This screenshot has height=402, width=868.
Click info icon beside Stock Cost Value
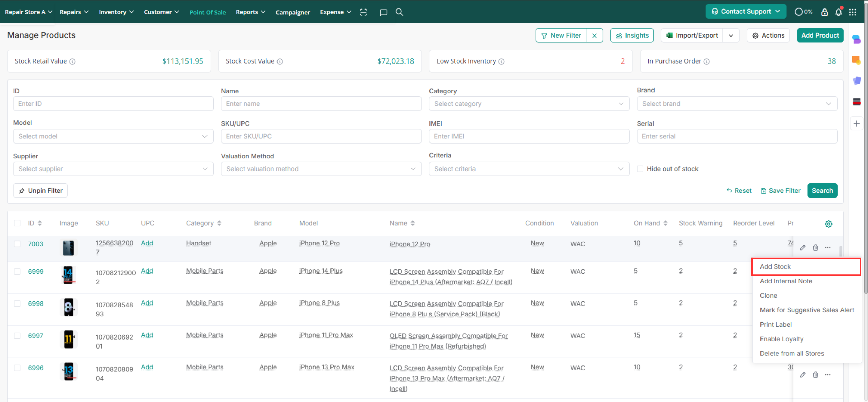coord(280,61)
